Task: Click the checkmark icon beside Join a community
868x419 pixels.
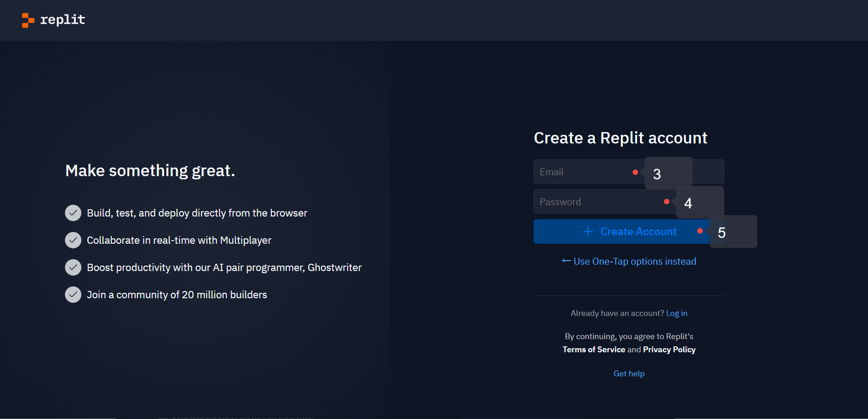Action: click(x=73, y=295)
